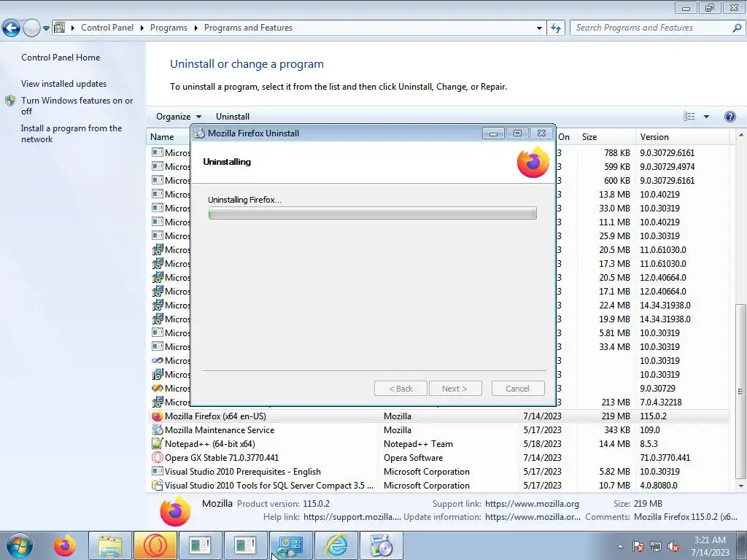Image resolution: width=747 pixels, height=560 pixels.
Task: Click version 115.0.2 cell
Action: (653, 416)
